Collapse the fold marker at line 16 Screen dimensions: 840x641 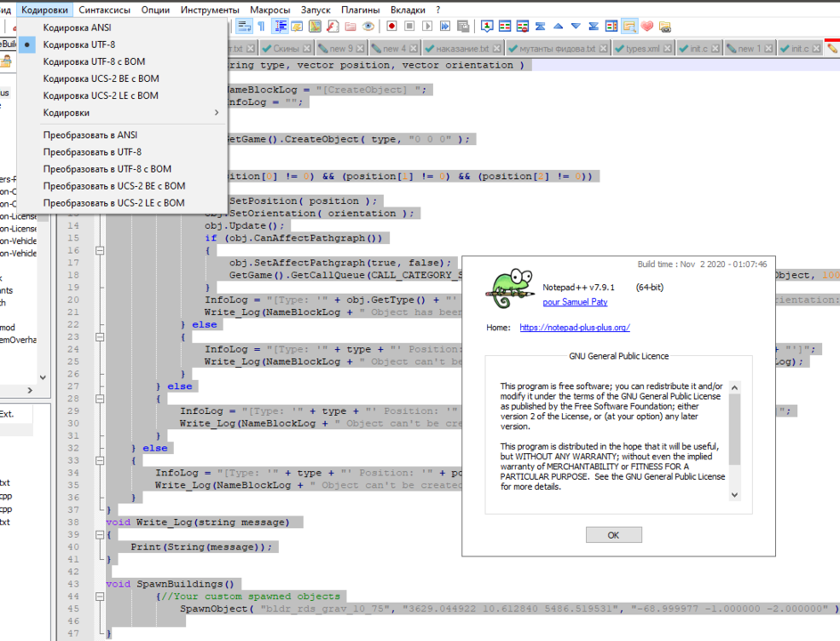100,250
